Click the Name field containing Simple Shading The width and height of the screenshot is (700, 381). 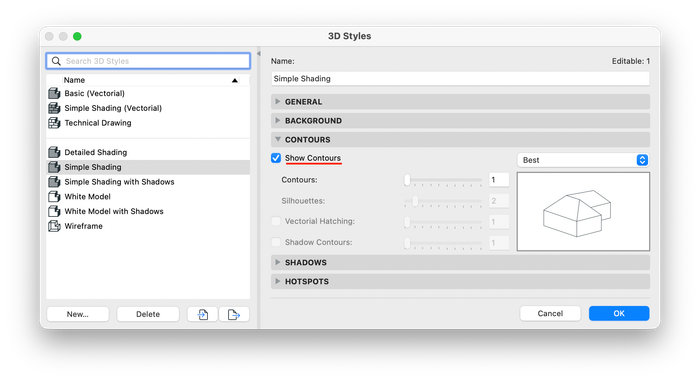tap(460, 79)
